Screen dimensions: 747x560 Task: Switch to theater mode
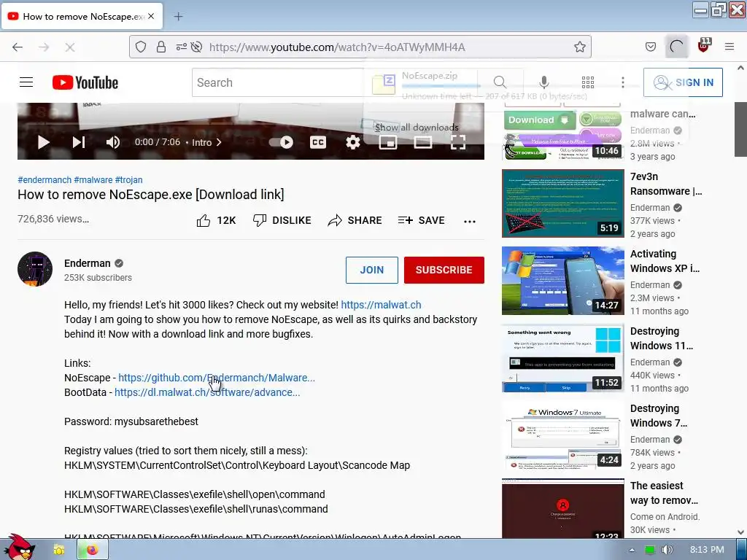pos(422,142)
